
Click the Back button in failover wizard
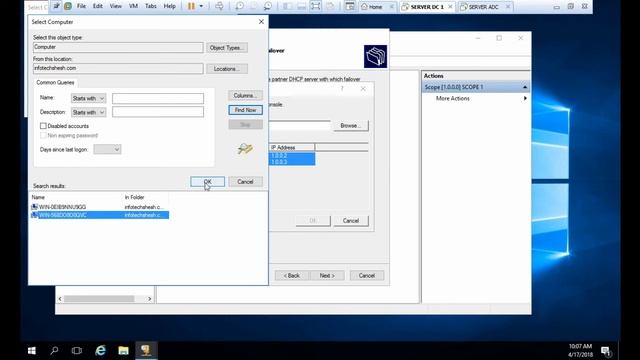pyautogui.click(x=292, y=276)
